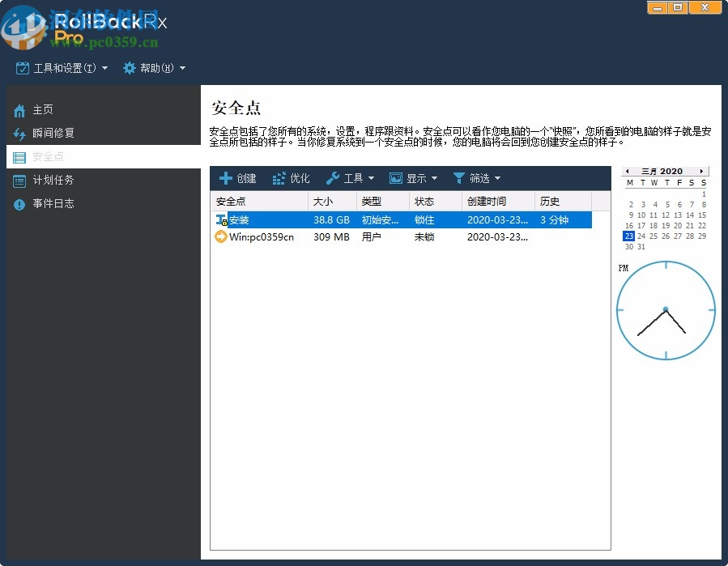The height and width of the screenshot is (566, 728).
Task: Click the 安全点 column header to sort
Action: click(x=233, y=201)
